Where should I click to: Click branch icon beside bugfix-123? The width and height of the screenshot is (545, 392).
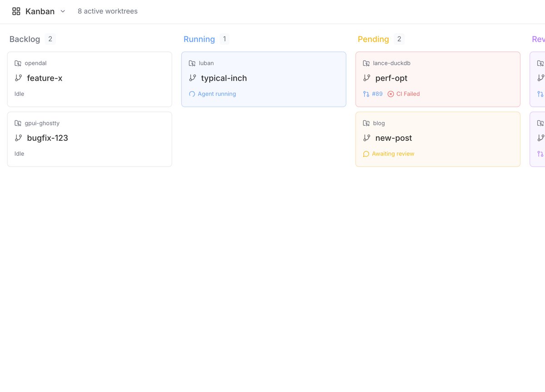point(18,138)
